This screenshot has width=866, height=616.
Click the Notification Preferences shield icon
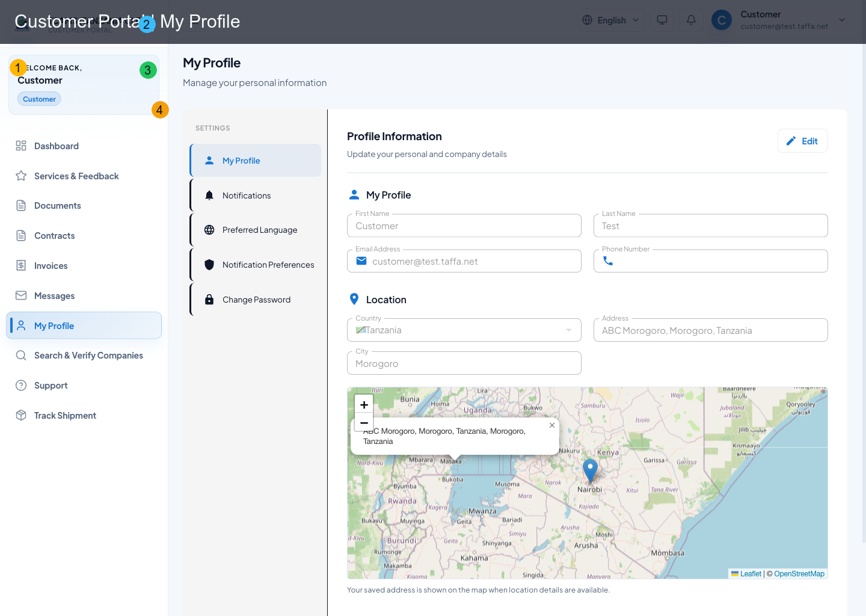tap(209, 265)
